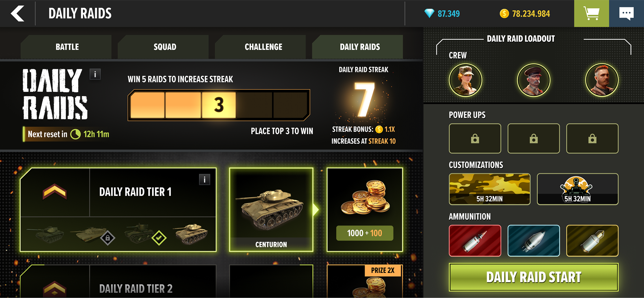The height and width of the screenshot is (298, 644).
Task: Choose the blue ammunition shell
Action: click(534, 241)
